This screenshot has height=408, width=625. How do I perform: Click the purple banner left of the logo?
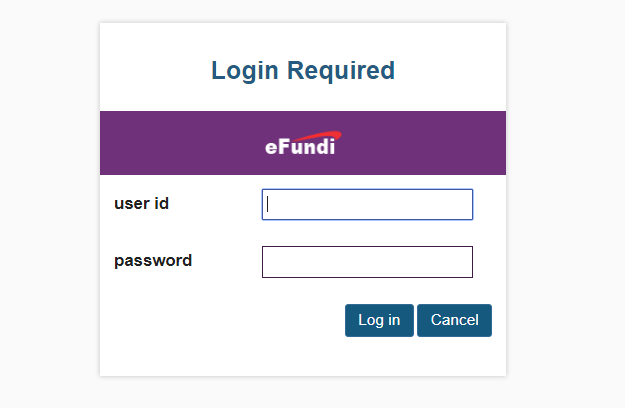(179, 143)
